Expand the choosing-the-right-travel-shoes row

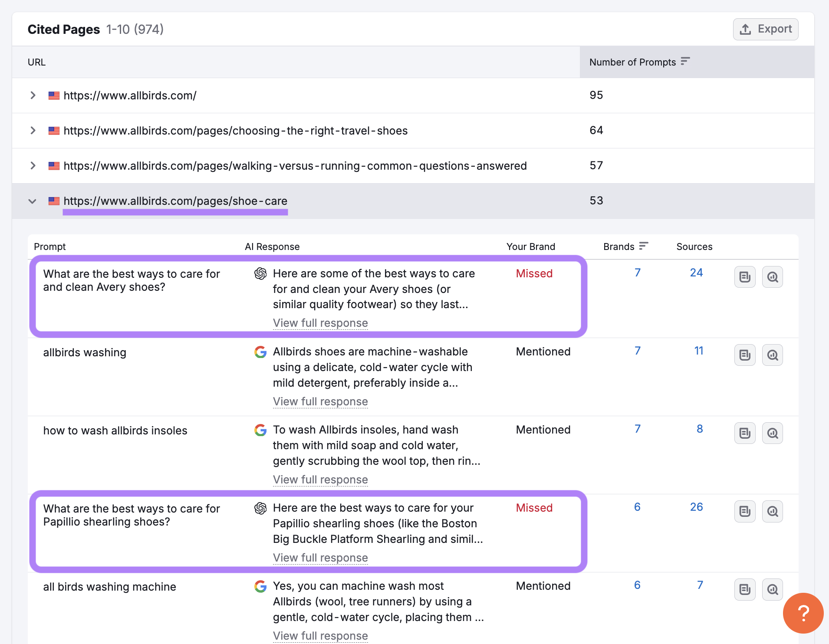coord(33,131)
